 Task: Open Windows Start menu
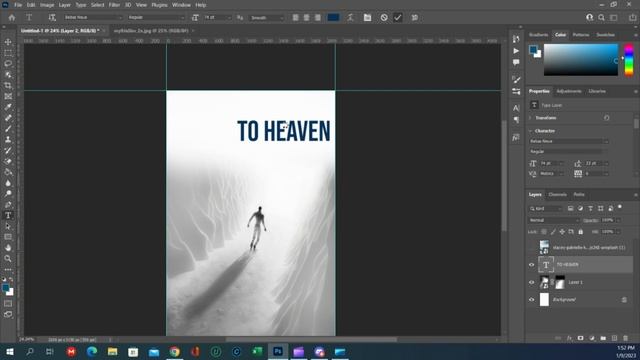(x=10, y=351)
